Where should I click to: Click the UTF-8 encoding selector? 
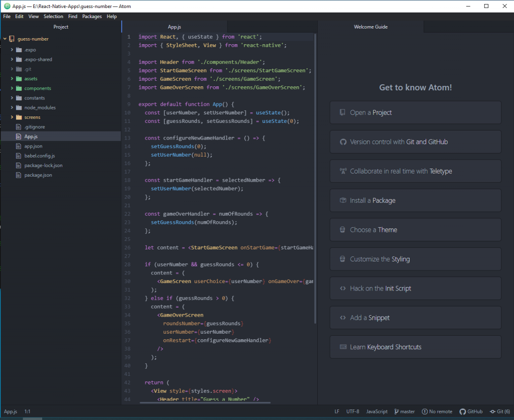click(353, 411)
